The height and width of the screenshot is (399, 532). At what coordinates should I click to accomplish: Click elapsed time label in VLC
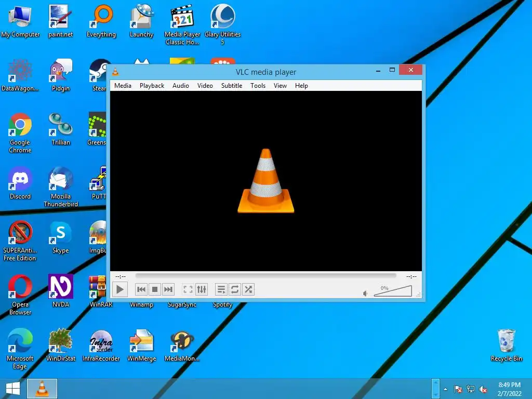(x=121, y=276)
